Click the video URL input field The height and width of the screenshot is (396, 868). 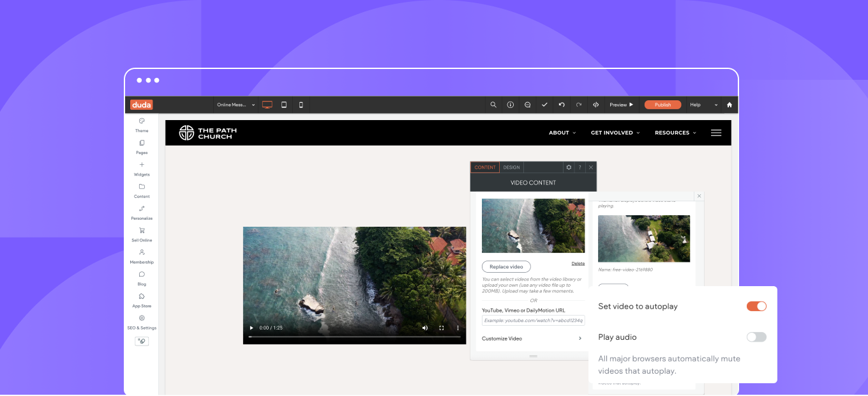coord(533,321)
